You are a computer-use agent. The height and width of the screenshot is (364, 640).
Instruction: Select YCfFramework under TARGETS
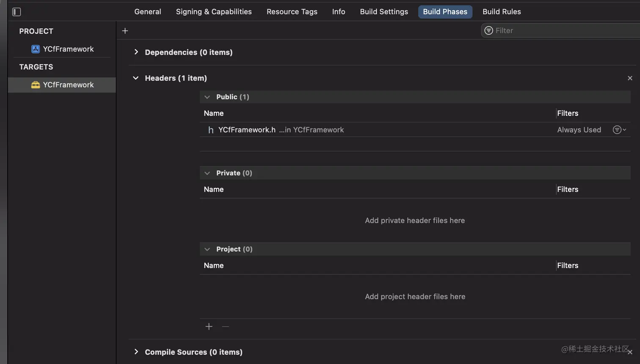[62, 85]
